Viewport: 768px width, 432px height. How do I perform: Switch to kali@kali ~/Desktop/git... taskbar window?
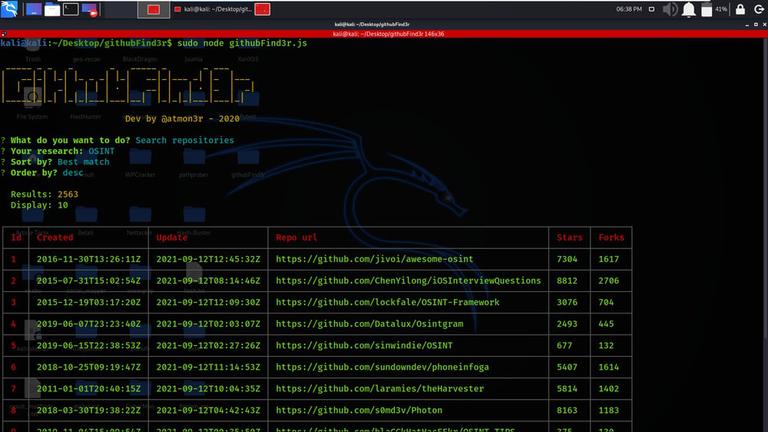[213, 9]
